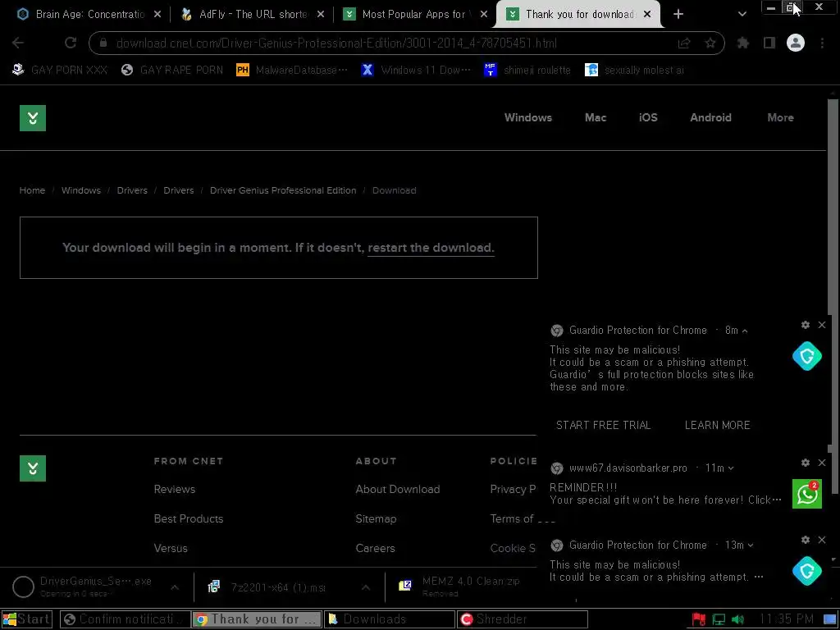Click the CNET Download logo in footer

click(33, 468)
